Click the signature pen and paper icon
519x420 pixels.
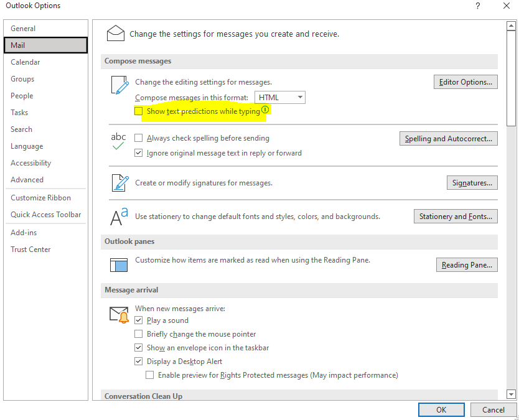pyautogui.click(x=120, y=183)
